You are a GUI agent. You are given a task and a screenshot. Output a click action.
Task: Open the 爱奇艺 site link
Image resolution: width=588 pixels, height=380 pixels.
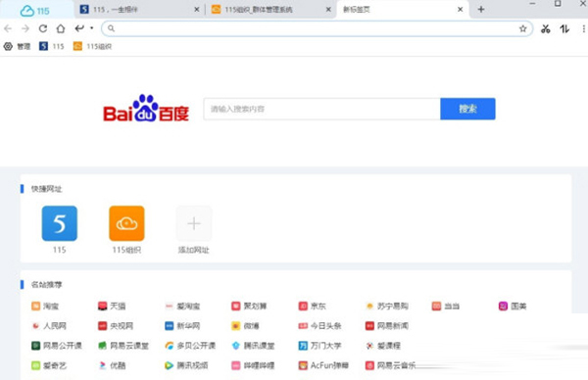click(49, 365)
